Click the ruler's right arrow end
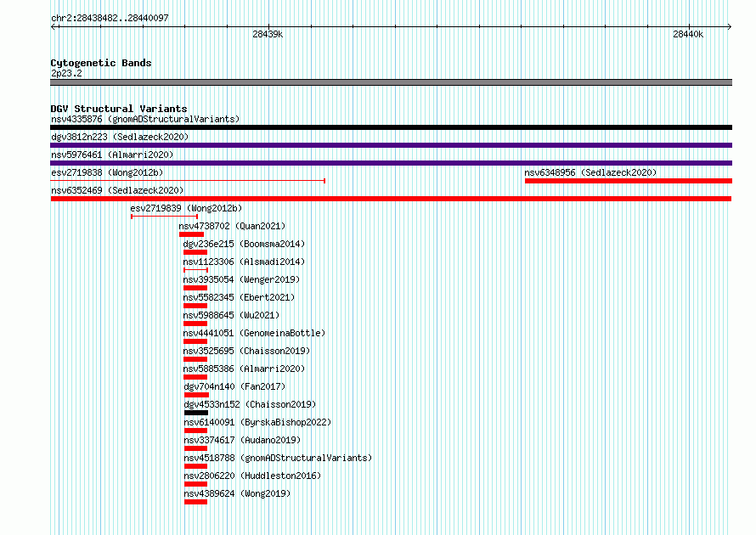756x535 pixels. [x=730, y=26]
